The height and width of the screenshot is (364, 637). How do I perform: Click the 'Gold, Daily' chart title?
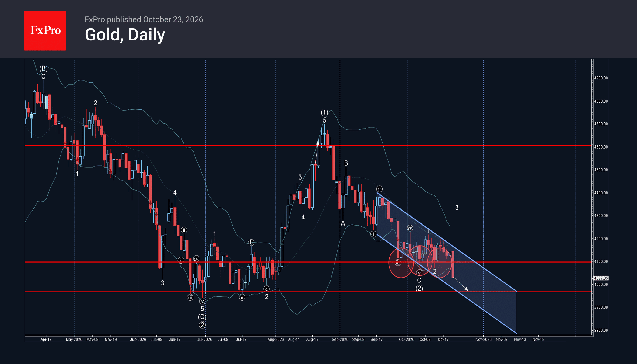tap(125, 35)
